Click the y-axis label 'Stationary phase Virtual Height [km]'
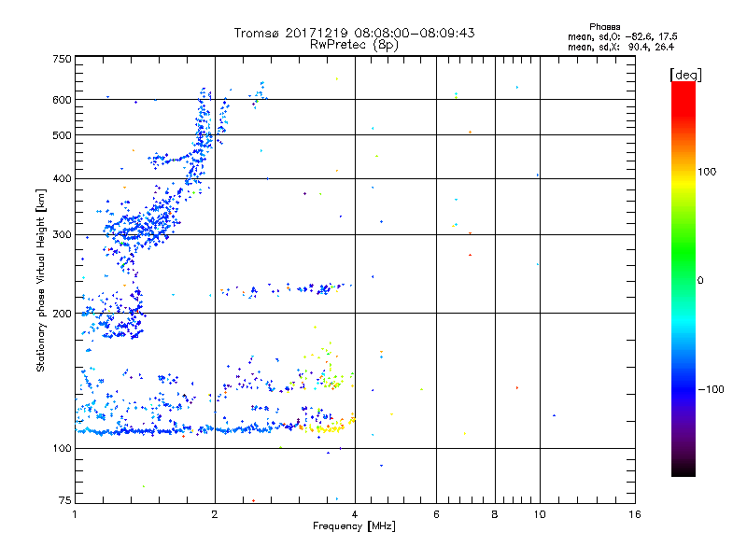Image resolution: width=747 pixels, height=560 pixels. pos(41,280)
